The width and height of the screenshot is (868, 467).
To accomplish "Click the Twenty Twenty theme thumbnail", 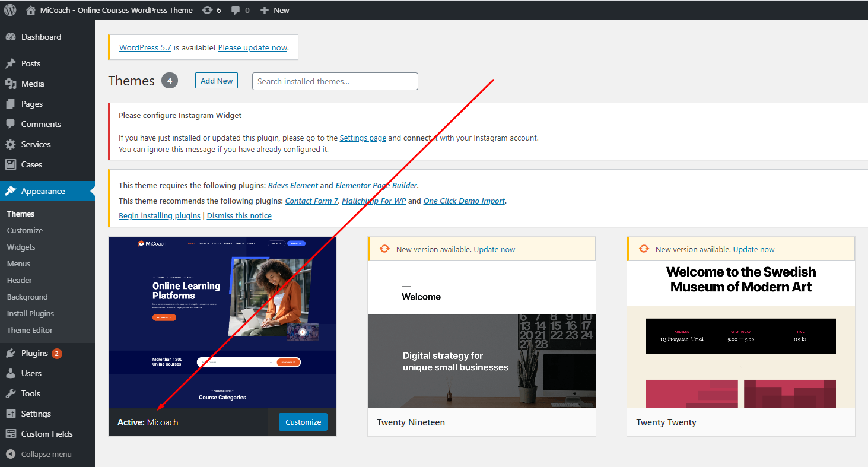I will point(741,335).
